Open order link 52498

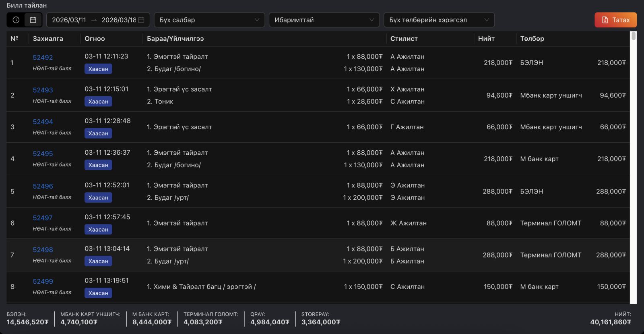(43, 250)
